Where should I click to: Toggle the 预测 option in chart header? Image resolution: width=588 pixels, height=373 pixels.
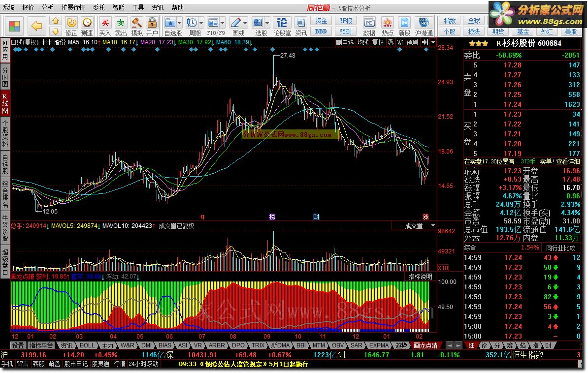coord(412,42)
